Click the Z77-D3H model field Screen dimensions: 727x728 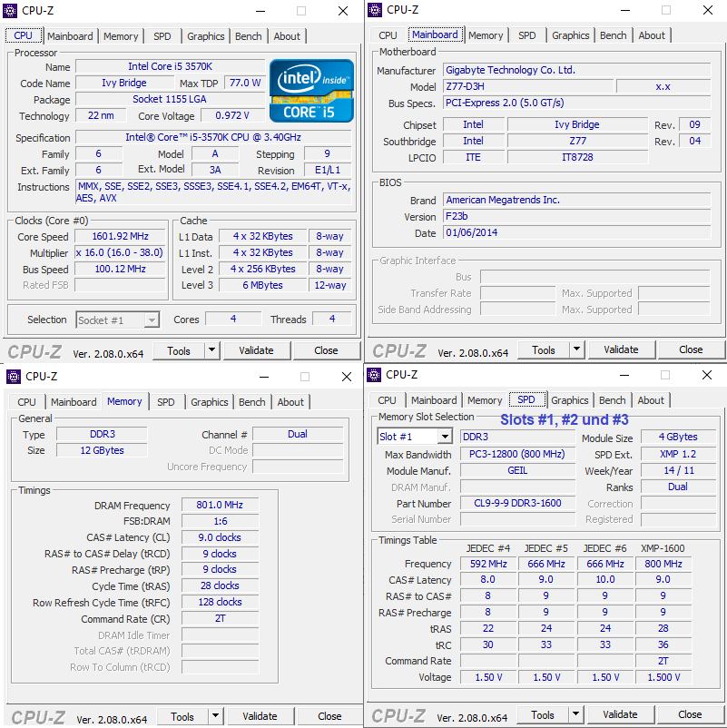click(528, 86)
